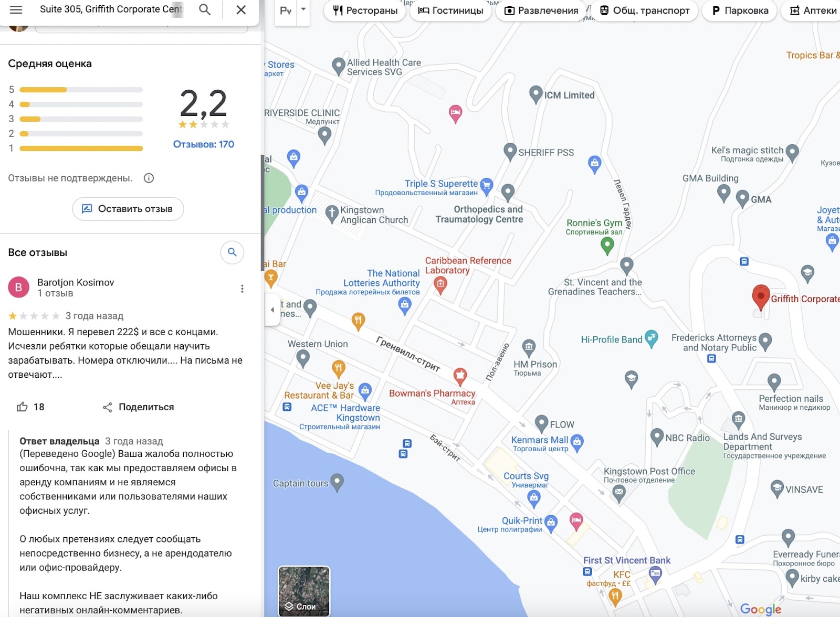Select the Courts Svg store pin

pos(534,499)
